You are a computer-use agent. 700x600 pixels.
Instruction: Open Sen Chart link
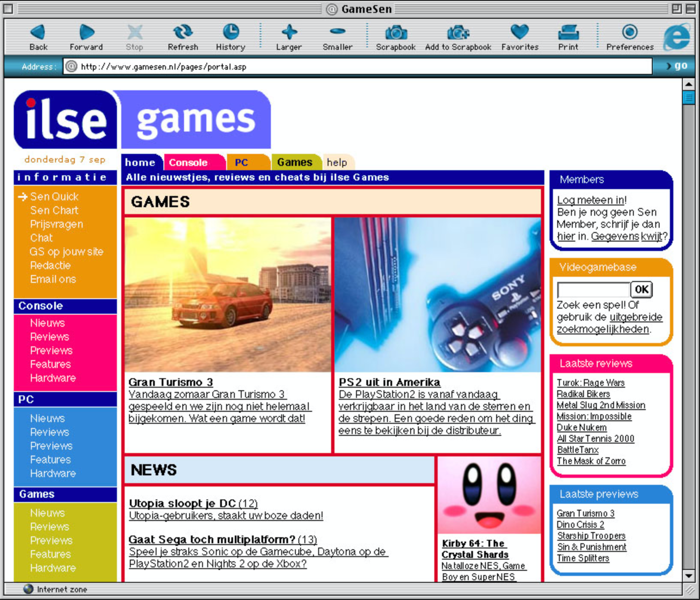(54, 210)
